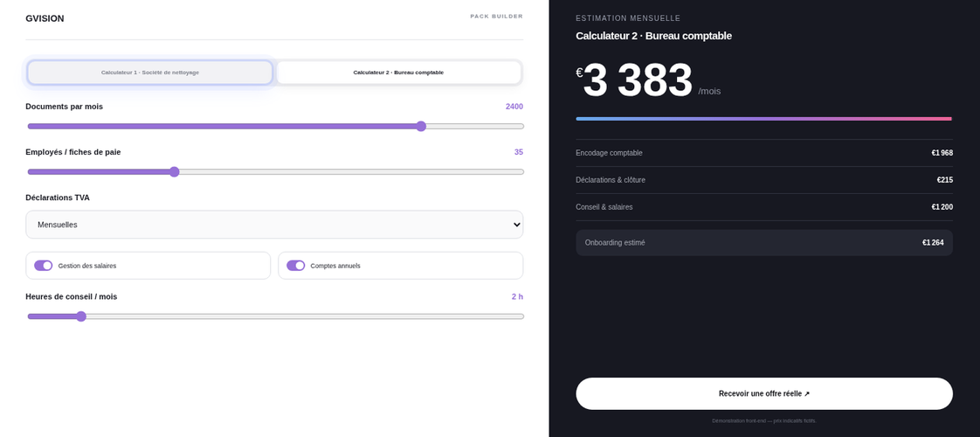
Task: Click the ESTIMATION MENSUELLE heading
Action: point(627,18)
